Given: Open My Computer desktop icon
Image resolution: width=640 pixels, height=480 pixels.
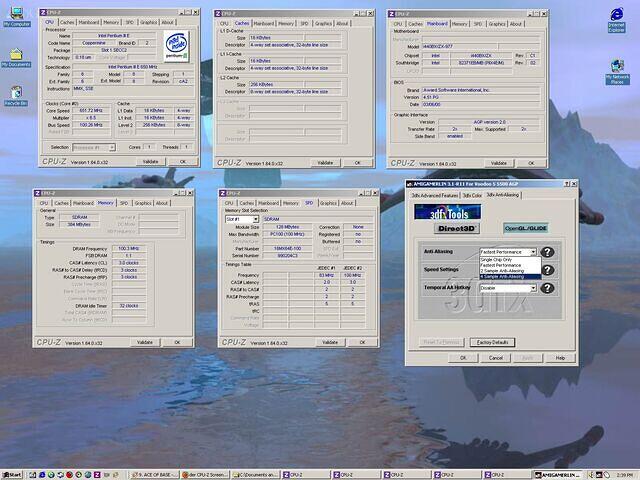Looking at the screenshot, I should [x=15, y=15].
